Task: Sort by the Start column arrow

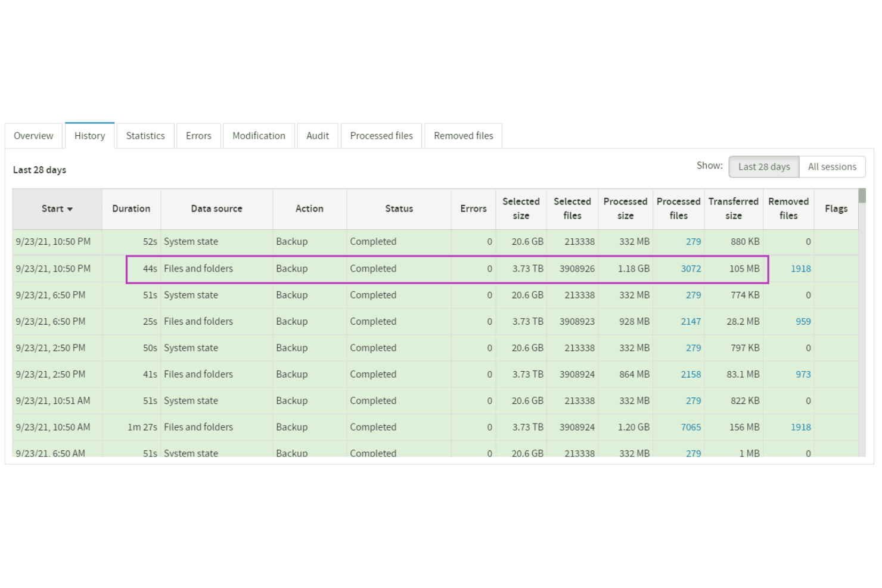Action: (70, 209)
